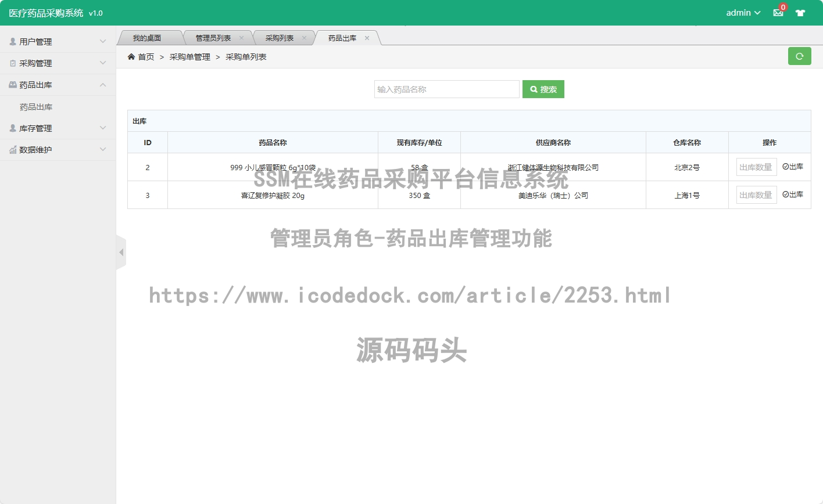The height and width of the screenshot is (504, 823).
Task: Click 出库 link for 北京2号 row
Action: click(x=793, y=167)
